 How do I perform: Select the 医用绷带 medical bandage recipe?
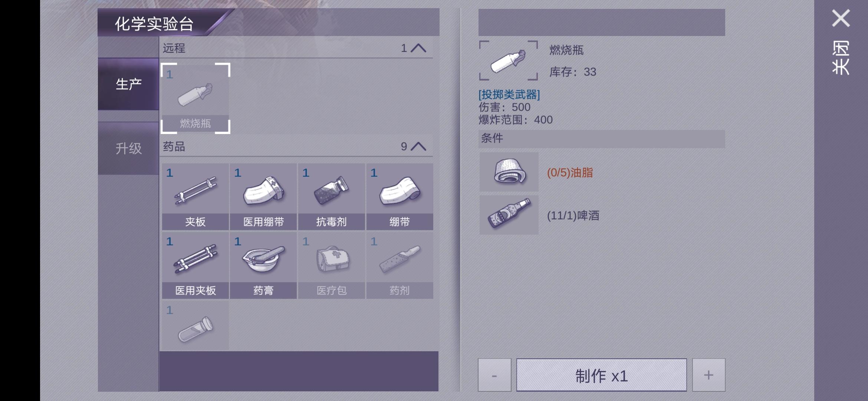[x=263, y=197]
